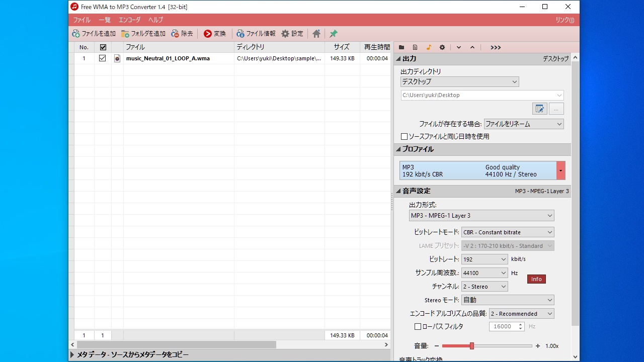
Task: Click the up chevron icon in the side panel
Action: (x=472, y=47)
